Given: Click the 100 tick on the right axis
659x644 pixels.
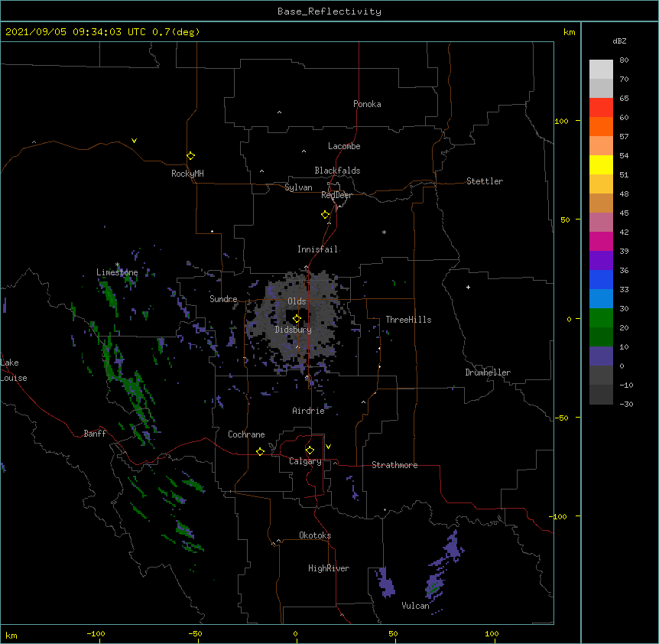Looking at the screenshot, I should click(x=561, y=121).
